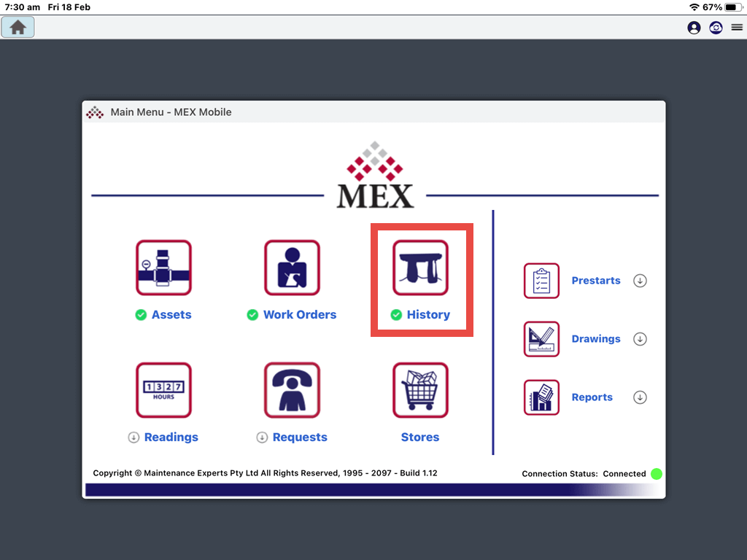Click the 'Main Menu - MEX Mobile' title

(171, 112)
